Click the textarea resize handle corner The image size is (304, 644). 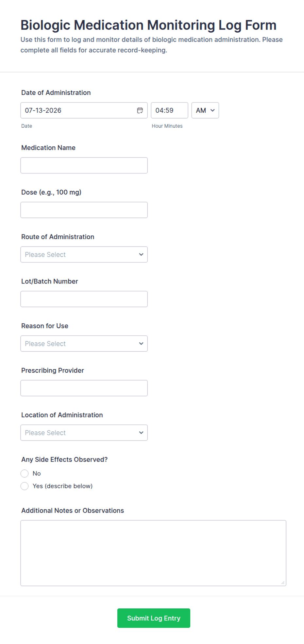pos(283,582)
